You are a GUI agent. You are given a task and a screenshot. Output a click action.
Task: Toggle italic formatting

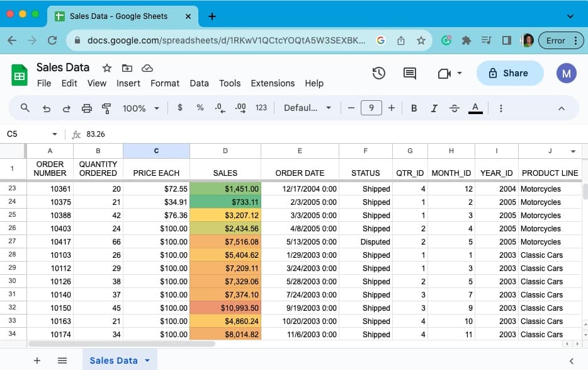tap(434, 108)
